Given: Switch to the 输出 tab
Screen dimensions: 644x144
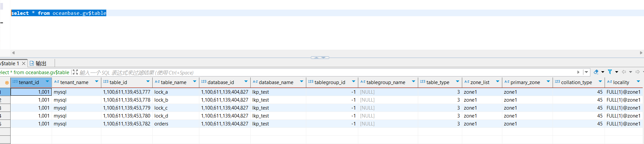Looking at the screenshot, I should [x=41, y=63].
